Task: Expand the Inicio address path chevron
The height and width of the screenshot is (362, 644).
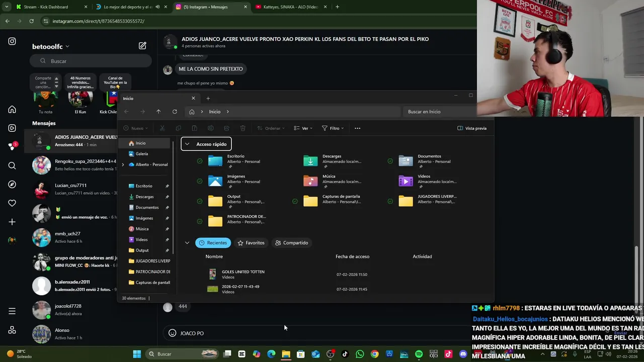Action: (227, 112)
